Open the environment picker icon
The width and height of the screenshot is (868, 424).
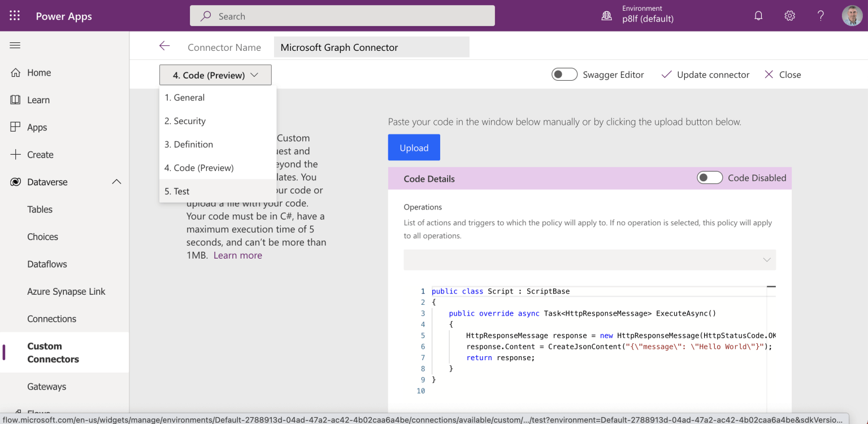click(x=606, y=16)
